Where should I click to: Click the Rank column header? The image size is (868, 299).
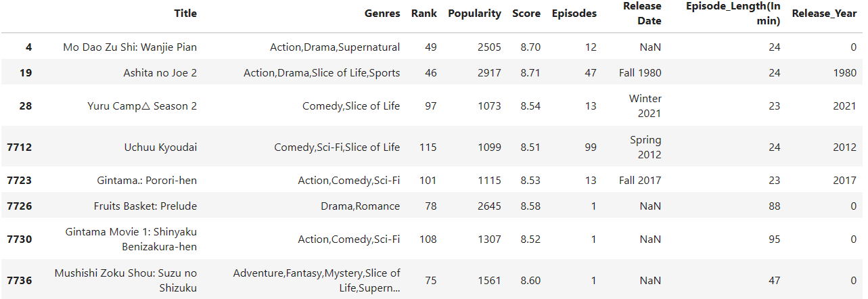tap(424, 14)
